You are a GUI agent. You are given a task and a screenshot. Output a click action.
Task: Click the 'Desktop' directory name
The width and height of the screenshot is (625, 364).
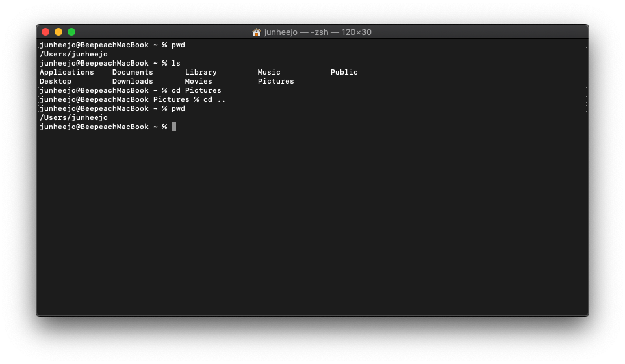[55, 81]
